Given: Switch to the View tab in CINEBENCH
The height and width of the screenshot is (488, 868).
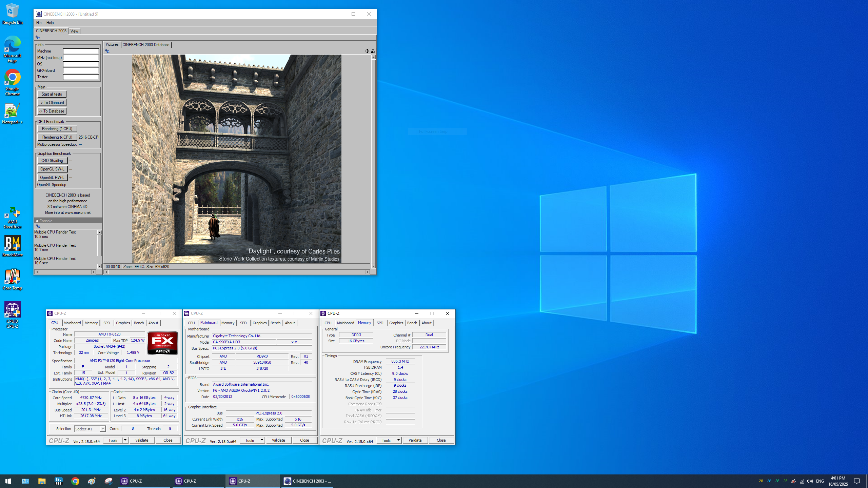Looking at the screenshot, I should [74, 31].
